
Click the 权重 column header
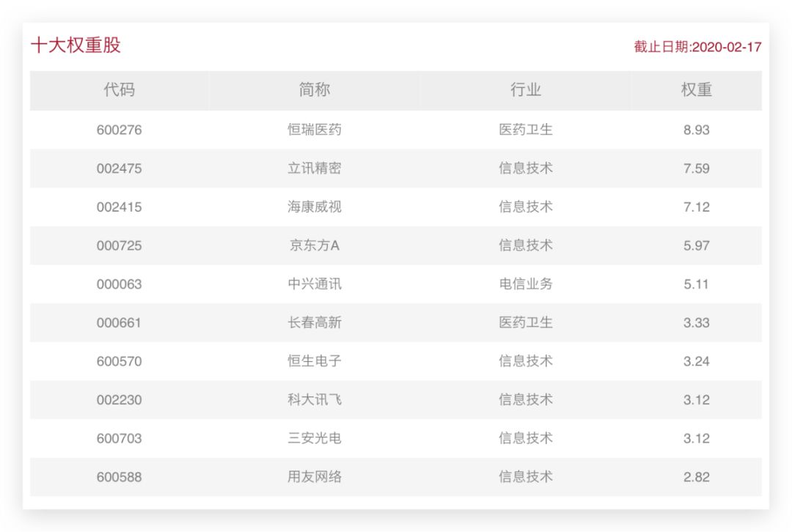tap(697, 90)
